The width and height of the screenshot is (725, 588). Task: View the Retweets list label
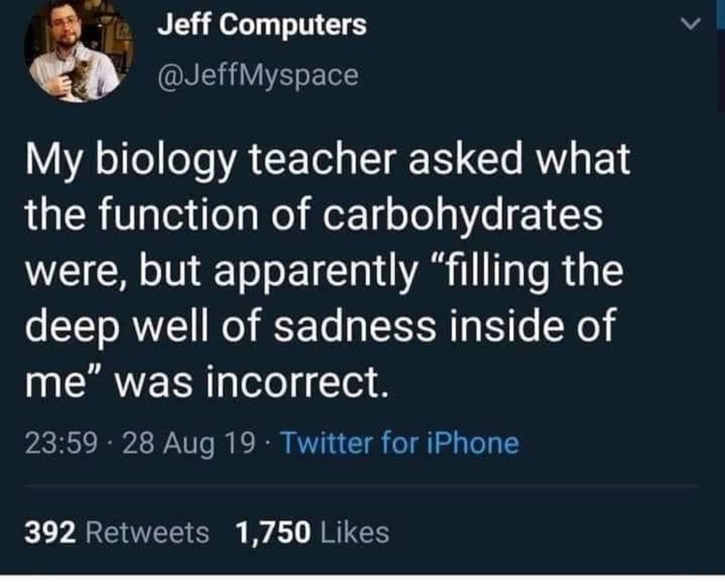click(x=148, y=532)
